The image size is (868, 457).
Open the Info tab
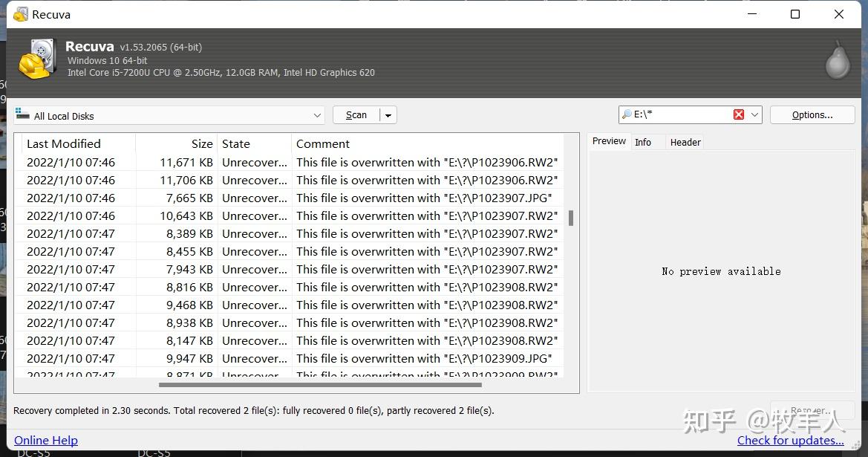[x=643, y=142]
